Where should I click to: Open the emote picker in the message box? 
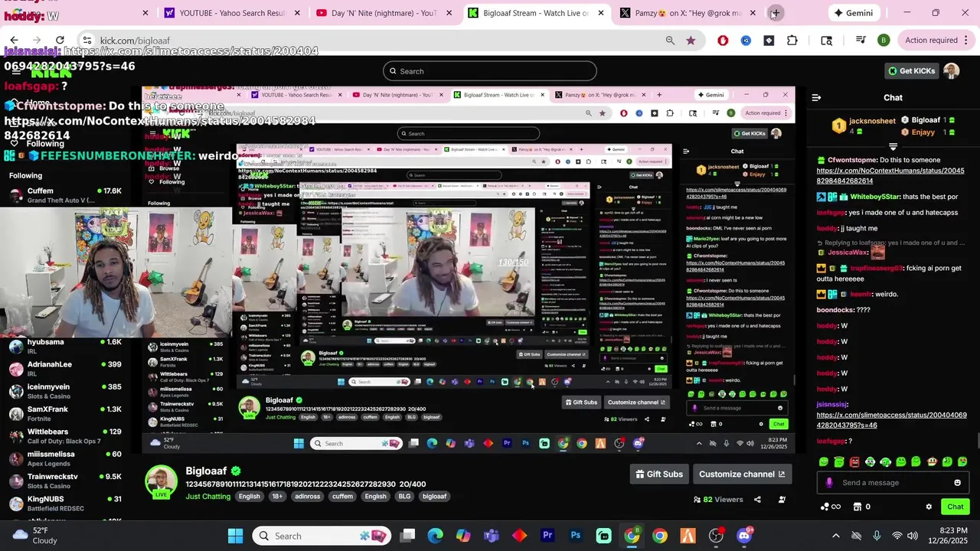point(957,483)
